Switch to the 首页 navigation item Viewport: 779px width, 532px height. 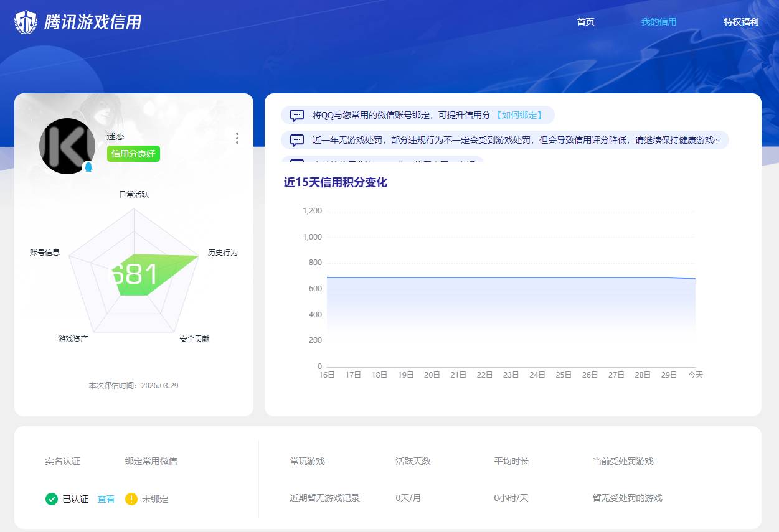tap(585, 22)
